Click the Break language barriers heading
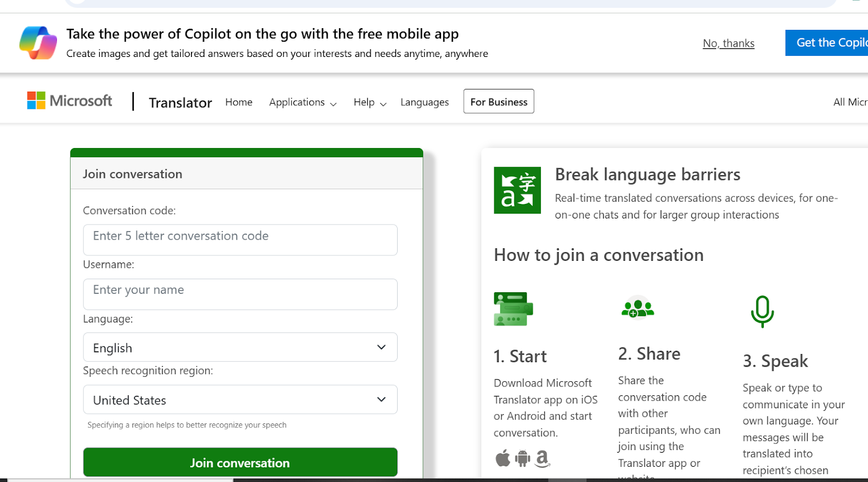868x482 pixels. pos(648,175)
